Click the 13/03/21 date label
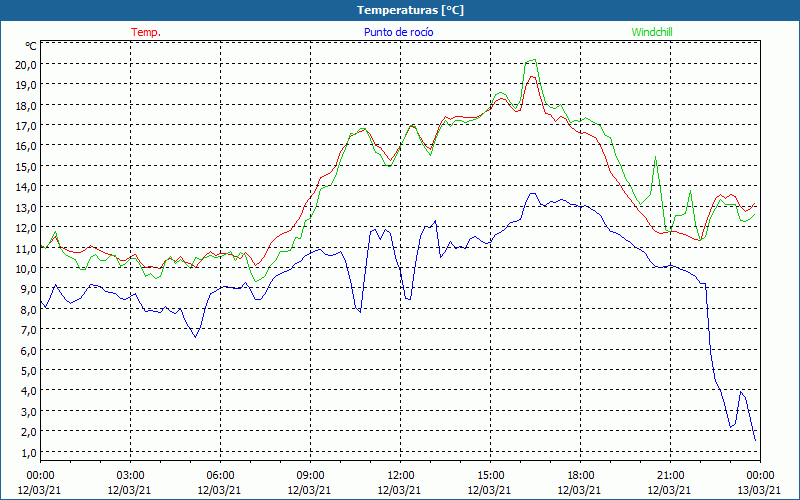800x500 pixels. point(760,490)
